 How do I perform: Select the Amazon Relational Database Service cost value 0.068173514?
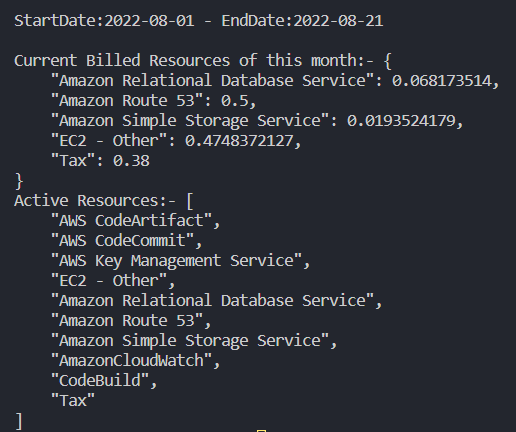click(441, 81)
